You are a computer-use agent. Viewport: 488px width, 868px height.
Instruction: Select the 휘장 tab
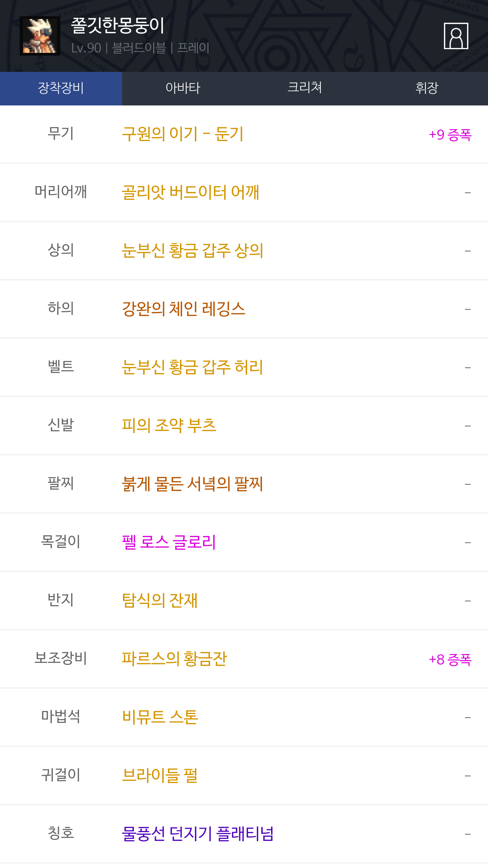point(427,88)
